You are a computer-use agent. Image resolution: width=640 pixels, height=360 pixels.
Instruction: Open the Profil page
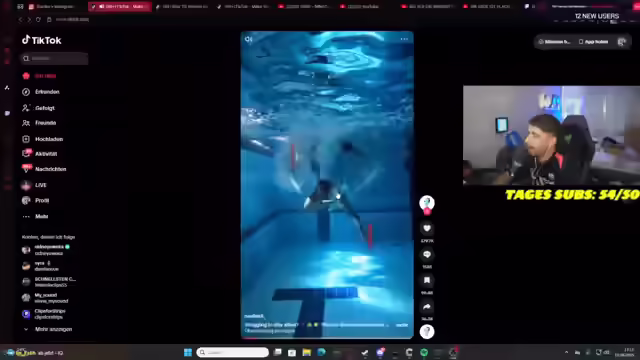coord(36,200)
